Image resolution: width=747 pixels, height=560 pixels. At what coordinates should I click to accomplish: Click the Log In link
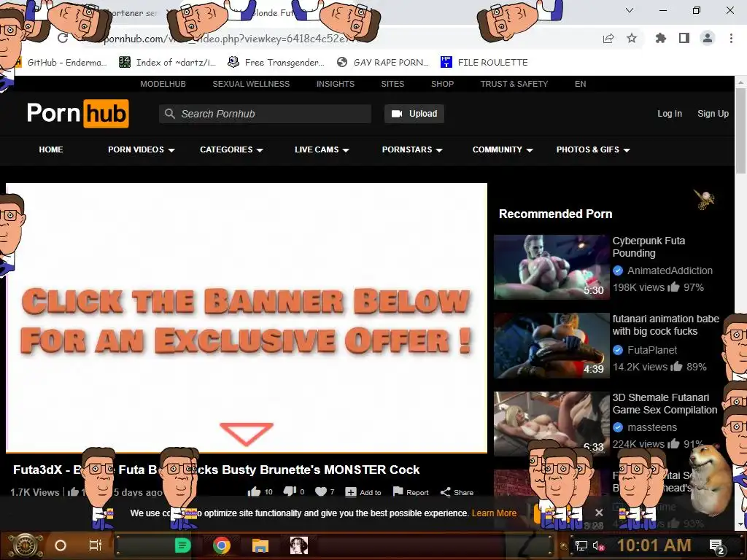pos(670,113)
